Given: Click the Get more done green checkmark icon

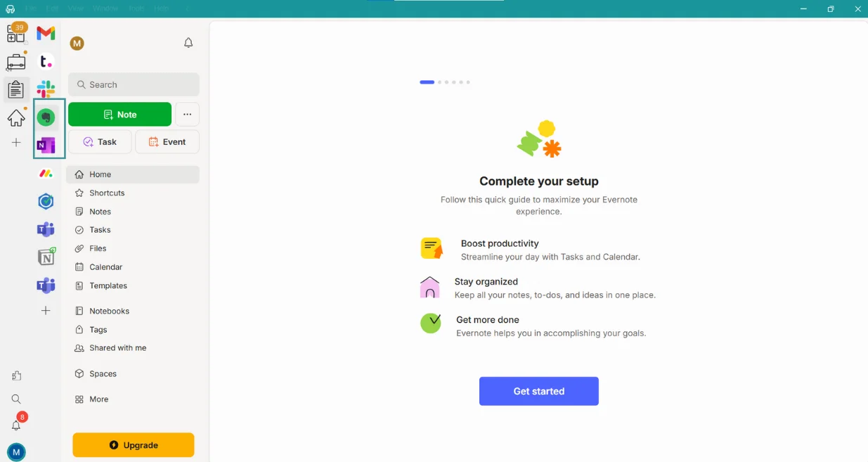Looking at the screenshot, I should click(x=431, y=323).
